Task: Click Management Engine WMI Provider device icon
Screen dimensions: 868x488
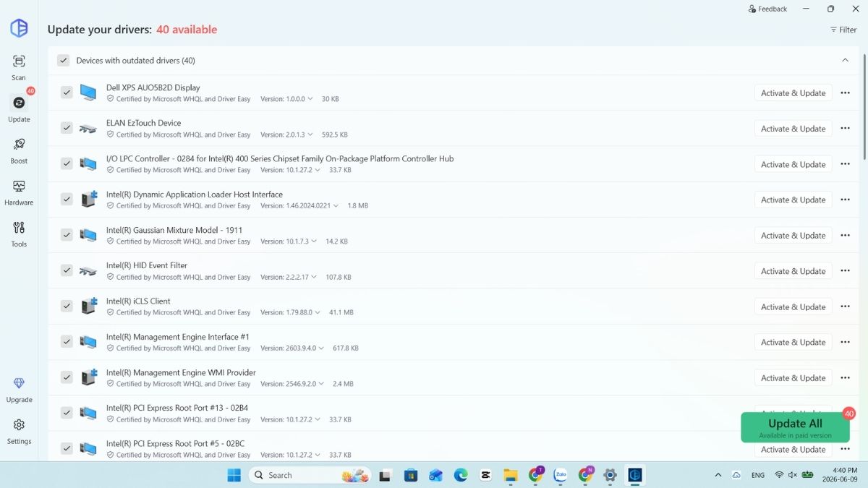Action: tap(88, 377)
